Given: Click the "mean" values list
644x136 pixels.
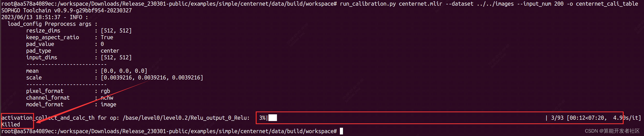Looking at the screenshot, I should (x=124, y=71).
